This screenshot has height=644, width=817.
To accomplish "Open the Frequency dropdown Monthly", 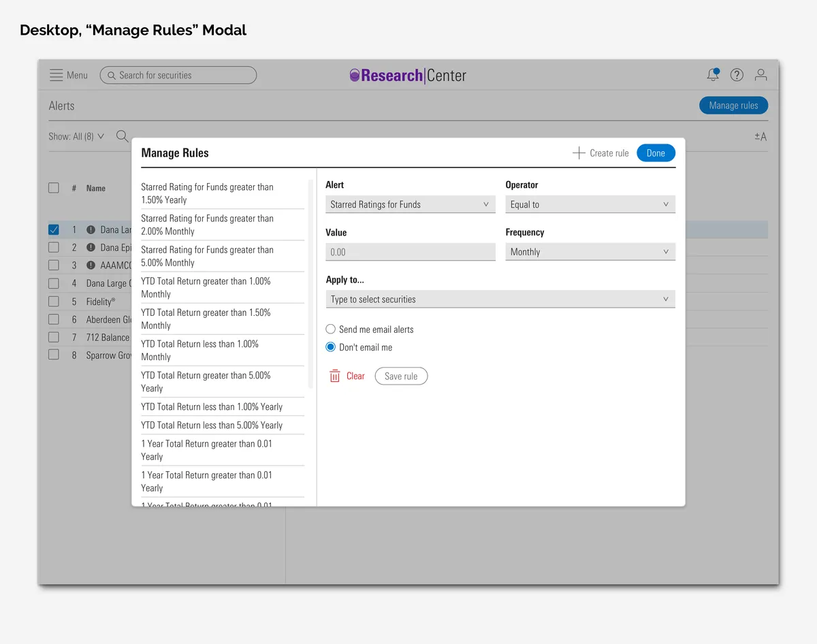I will 590,252.
